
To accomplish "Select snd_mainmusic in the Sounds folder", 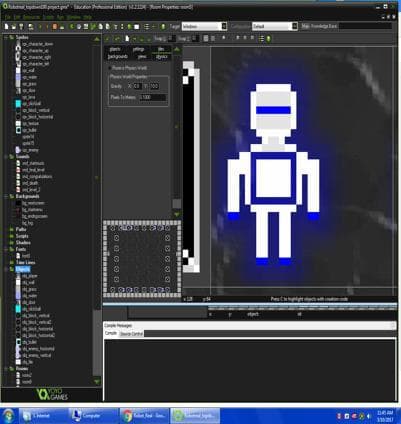I will (33, 163).
